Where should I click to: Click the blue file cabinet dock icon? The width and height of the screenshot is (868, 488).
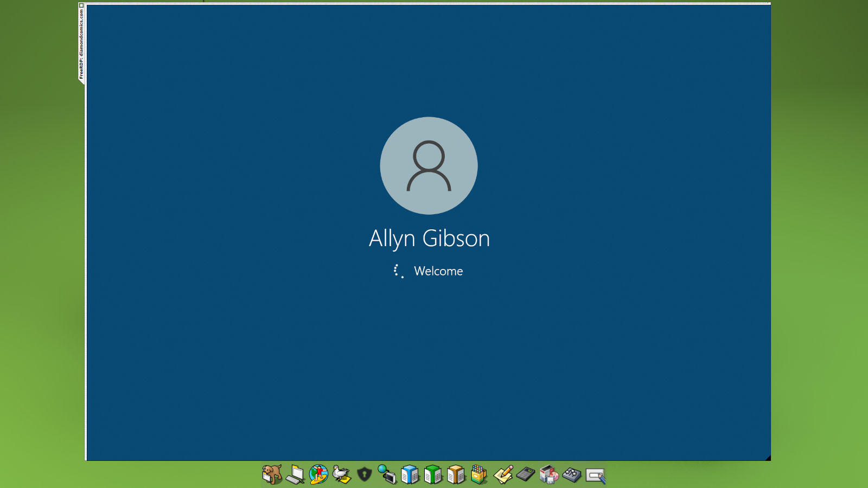point(410,474)
